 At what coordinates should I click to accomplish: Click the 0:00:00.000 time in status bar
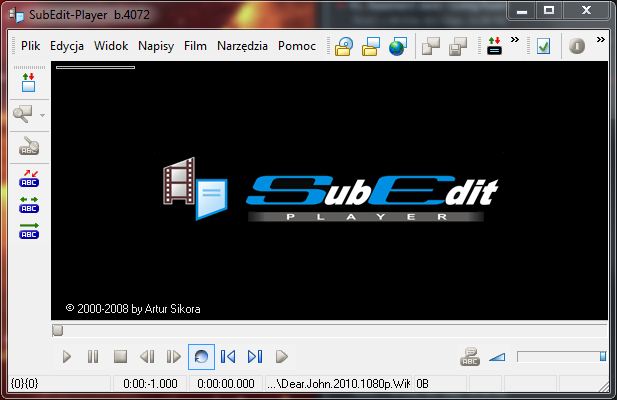[226, 383]
